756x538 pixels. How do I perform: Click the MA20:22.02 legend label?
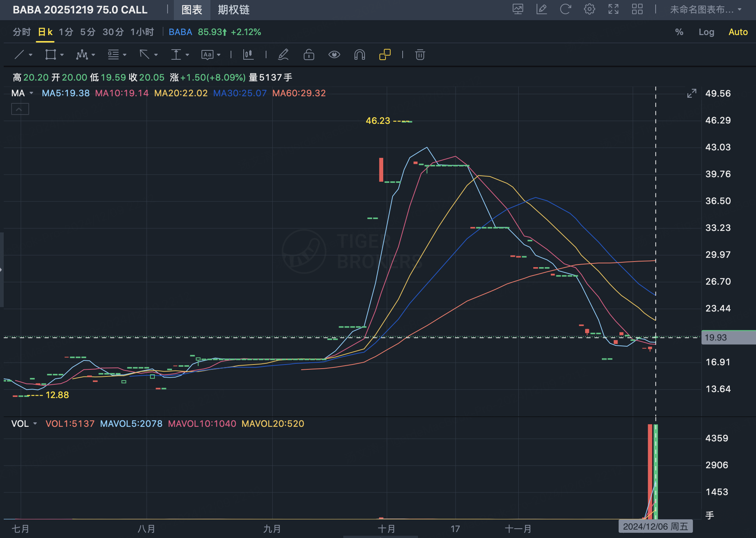(181, 93)
